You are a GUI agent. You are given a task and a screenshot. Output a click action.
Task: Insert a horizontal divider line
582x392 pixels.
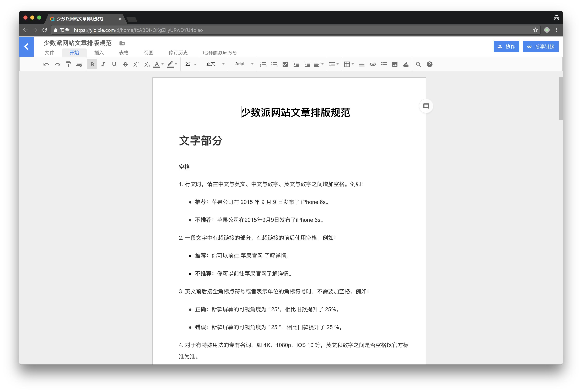(362, 64)
